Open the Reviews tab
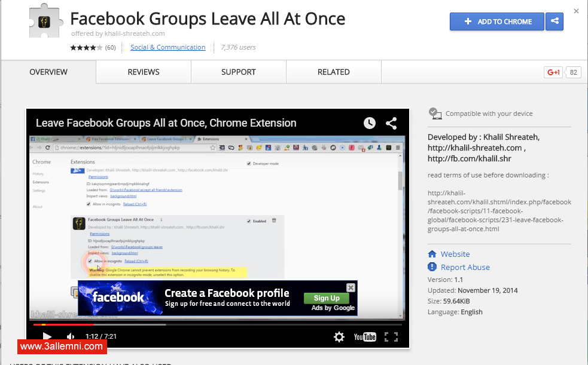Image resolution: width=588 pixels, height=365 pixels. [144, 72]
